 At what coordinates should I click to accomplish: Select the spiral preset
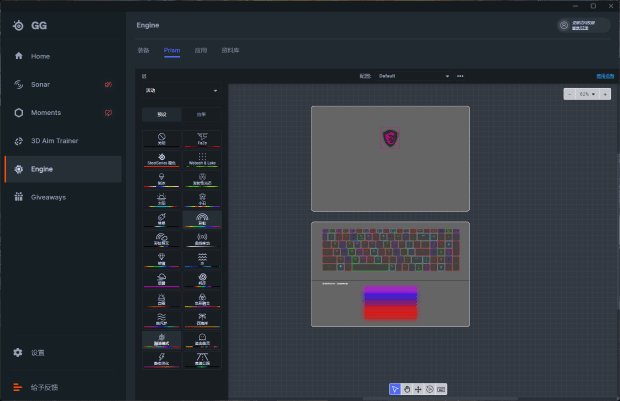click(x=202, y=280)
